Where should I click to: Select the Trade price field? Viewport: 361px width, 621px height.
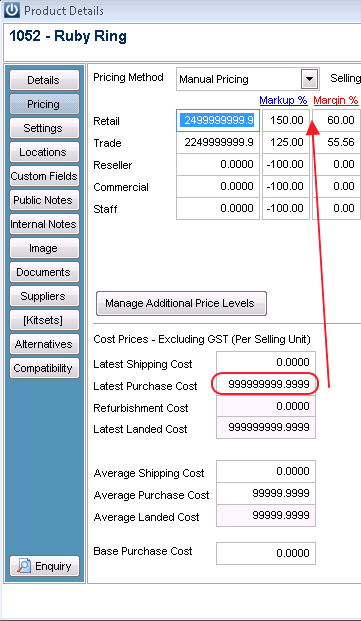tap(218, 143)
